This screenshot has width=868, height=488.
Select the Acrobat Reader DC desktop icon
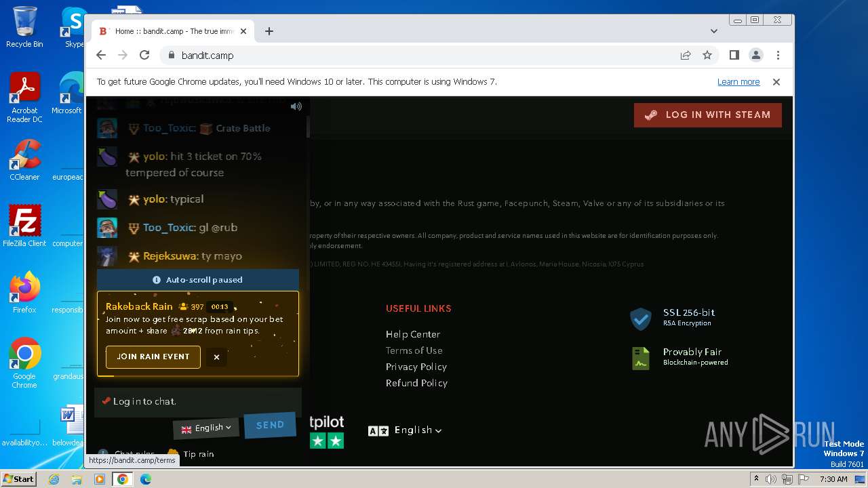(24, 98)
